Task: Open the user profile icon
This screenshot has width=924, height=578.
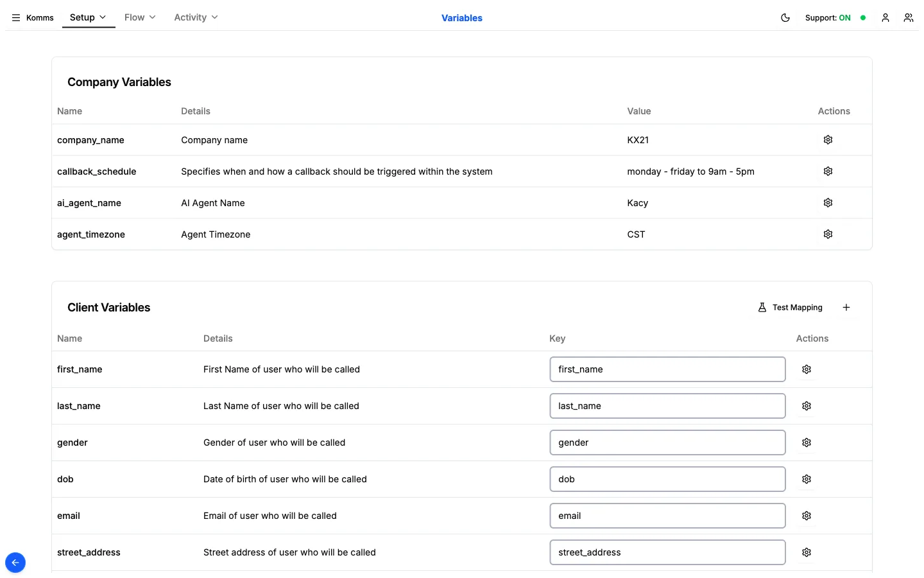Action: pos(886,18)
